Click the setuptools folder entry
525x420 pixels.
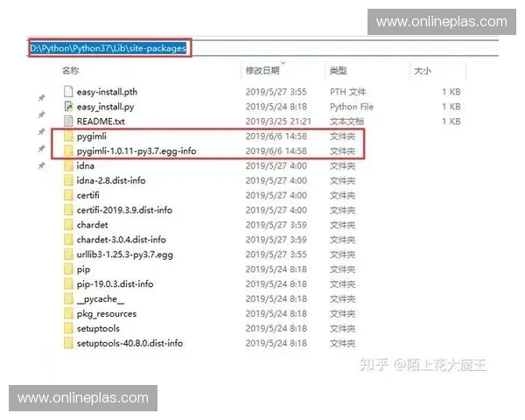[98, 329]
